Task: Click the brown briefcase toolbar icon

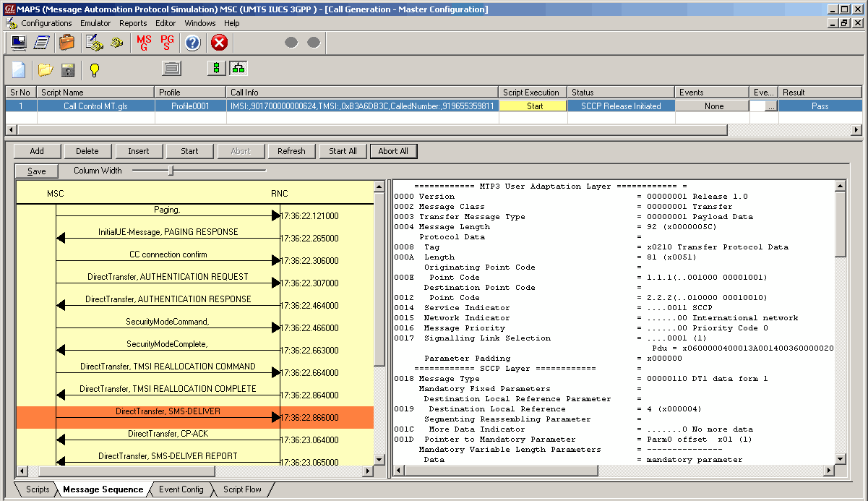Action: point(66,43)
